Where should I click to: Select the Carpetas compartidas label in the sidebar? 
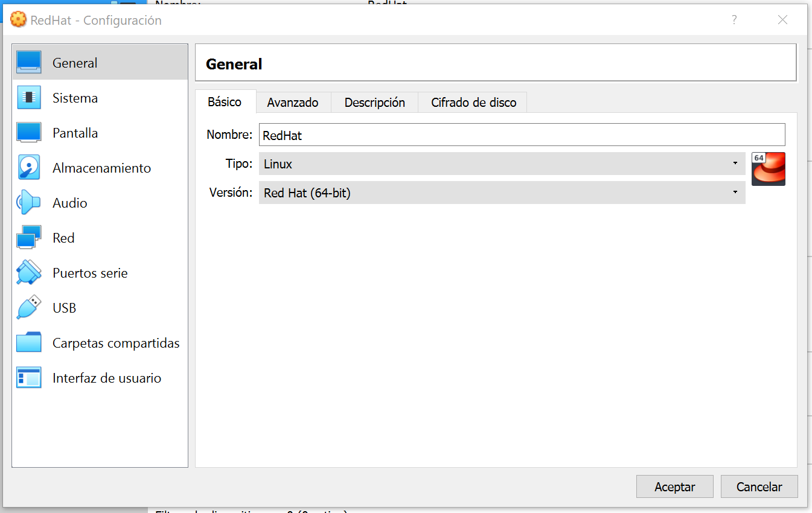coord(116,343)
